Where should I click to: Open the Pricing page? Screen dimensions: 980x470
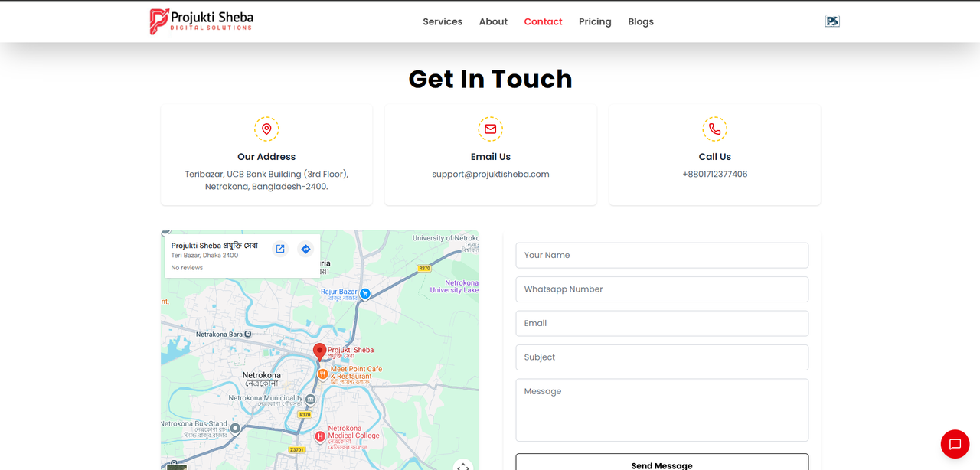(x=595, y=21)
